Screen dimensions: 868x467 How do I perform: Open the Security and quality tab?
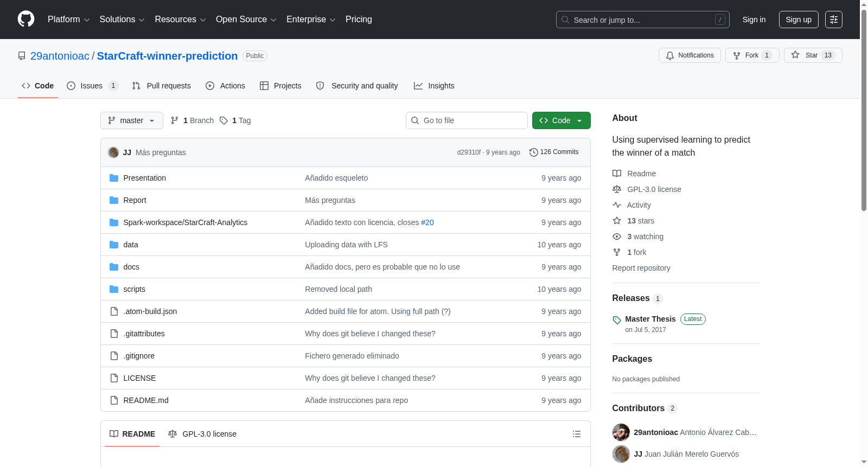[357, 86]
